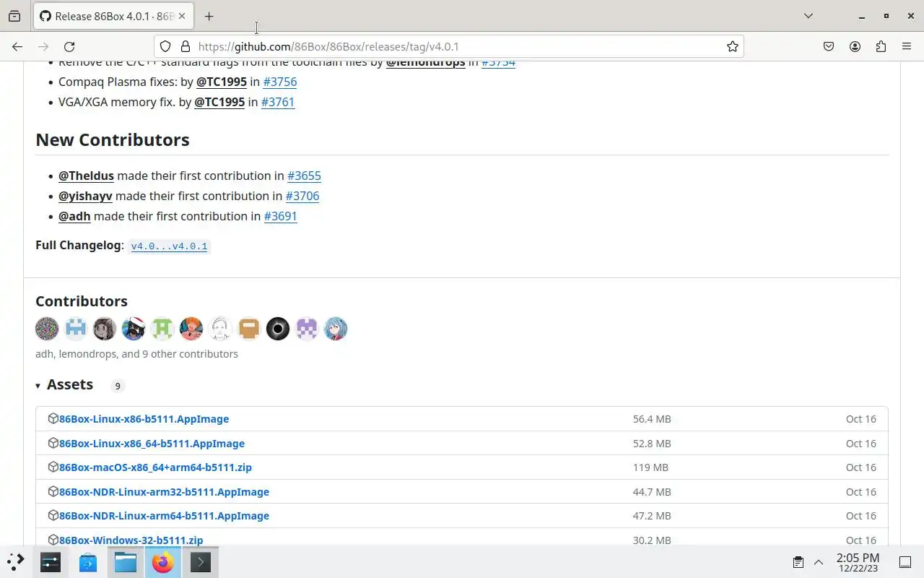Collapse the Assets section
924x578 pixels.
64,384
